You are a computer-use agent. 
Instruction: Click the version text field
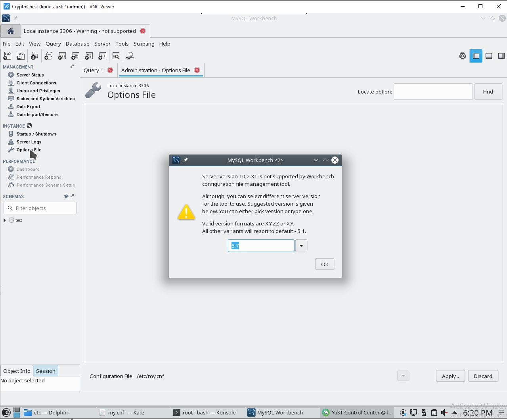click(x=261, y=246)
